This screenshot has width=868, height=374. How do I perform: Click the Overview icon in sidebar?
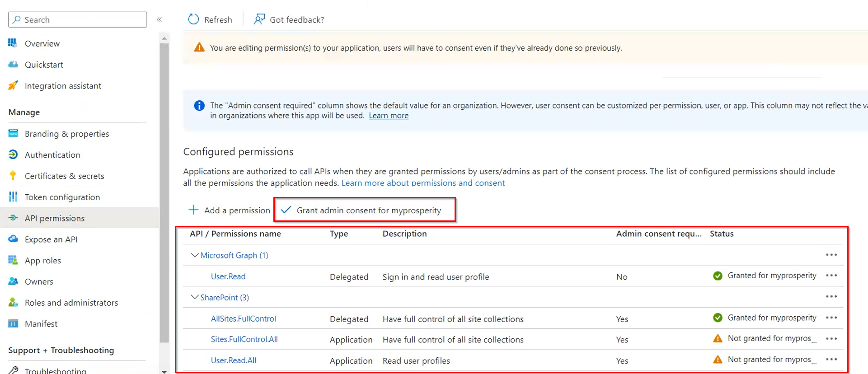13,43
